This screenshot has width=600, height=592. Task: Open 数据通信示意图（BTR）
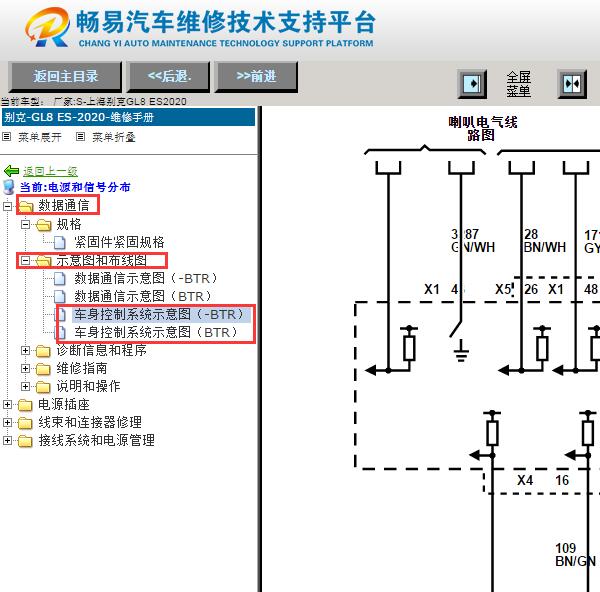click(x=143, y=296)
